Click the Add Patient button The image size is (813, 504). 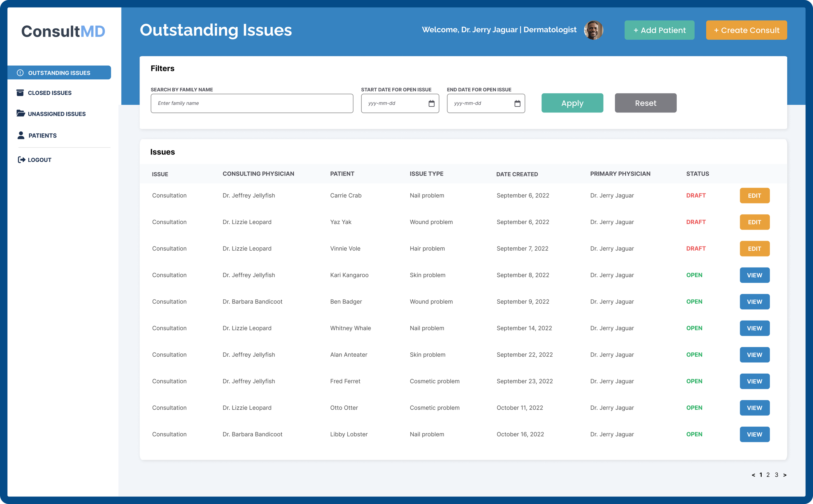[659, 30]
